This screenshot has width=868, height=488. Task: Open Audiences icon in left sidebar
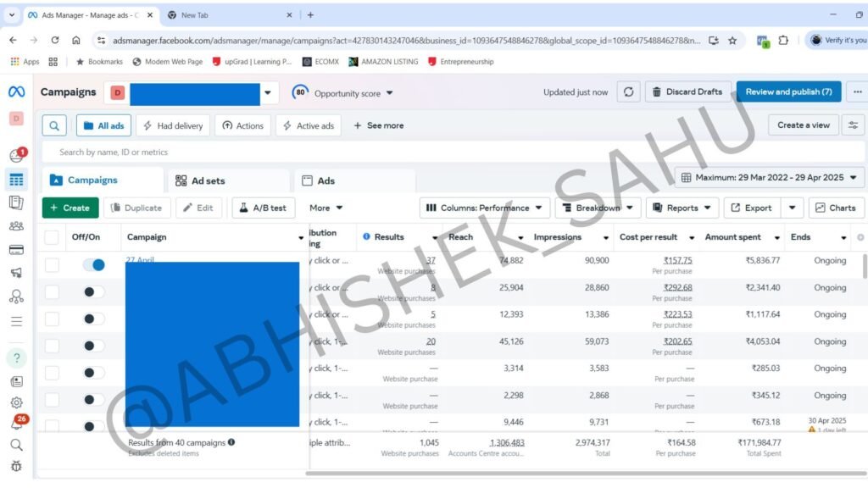16,226
